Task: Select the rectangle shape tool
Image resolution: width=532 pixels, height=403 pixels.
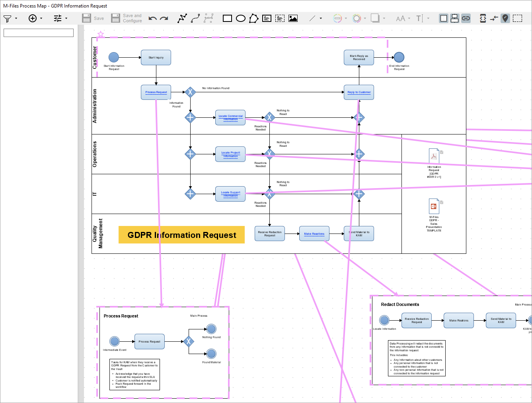Action: click(227, 18)
